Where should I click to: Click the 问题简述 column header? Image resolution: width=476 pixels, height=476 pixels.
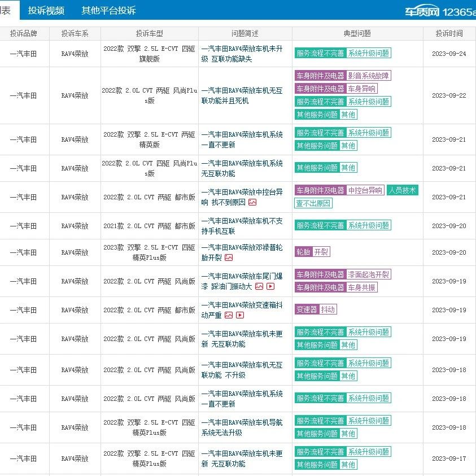coord(245,33)
